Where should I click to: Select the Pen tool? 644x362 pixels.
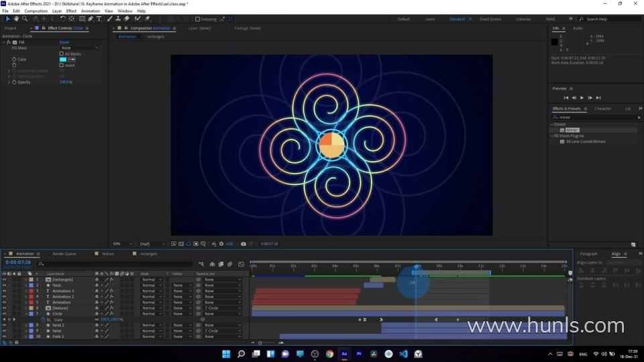[91, 19]
